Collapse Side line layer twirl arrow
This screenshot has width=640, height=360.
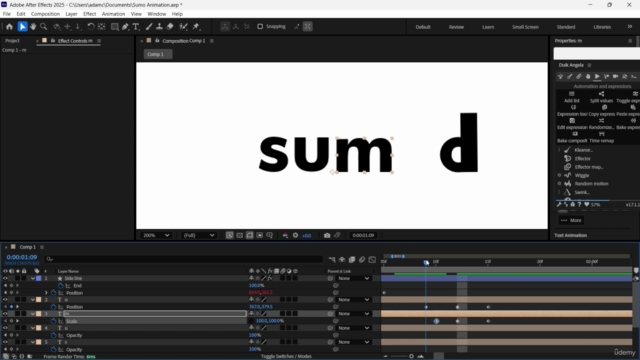point(33,278)
